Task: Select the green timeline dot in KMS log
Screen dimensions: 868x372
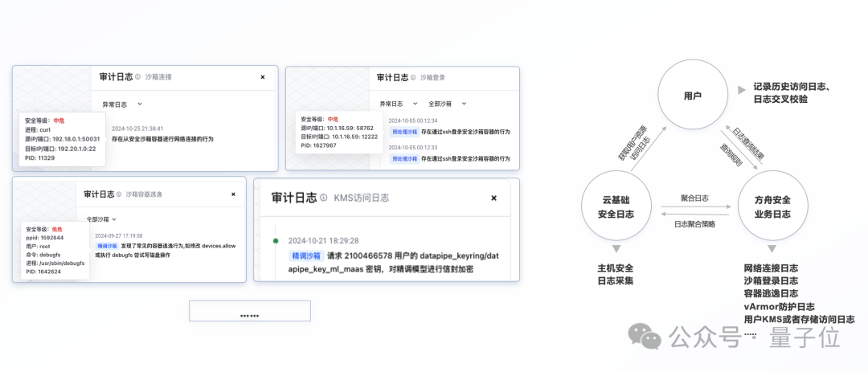Action: coord(276,240)
